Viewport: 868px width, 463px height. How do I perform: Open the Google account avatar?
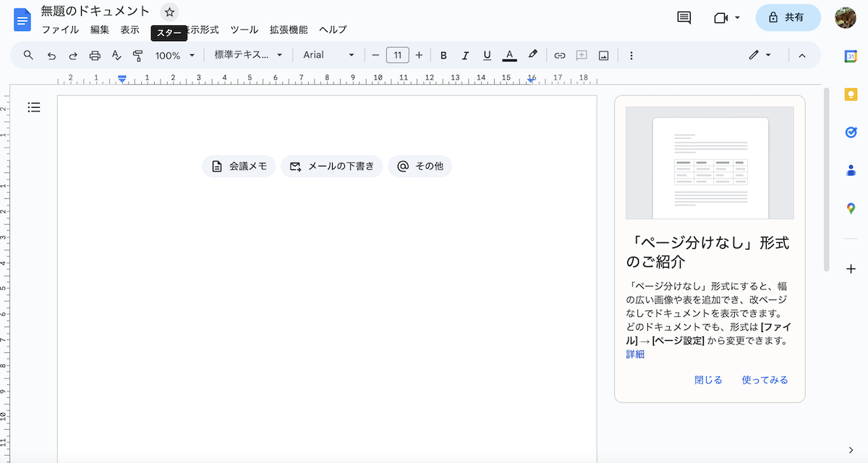pos(845,17)
